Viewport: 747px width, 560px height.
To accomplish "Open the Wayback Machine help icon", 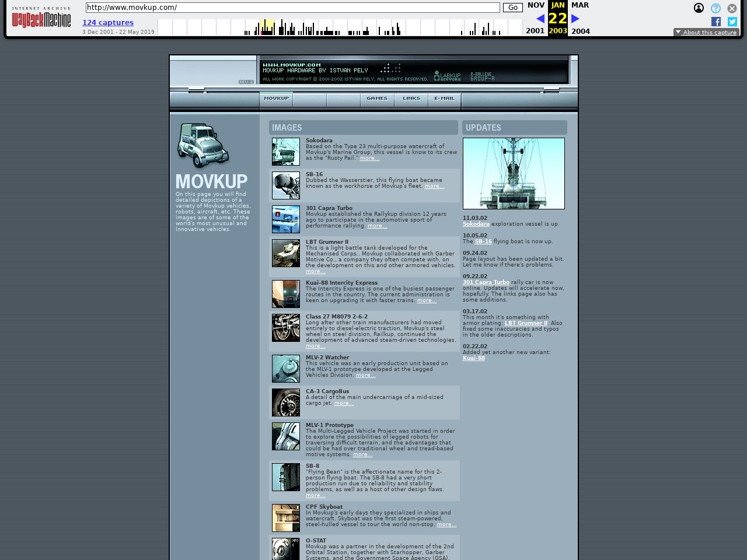I will coord(715,8).
